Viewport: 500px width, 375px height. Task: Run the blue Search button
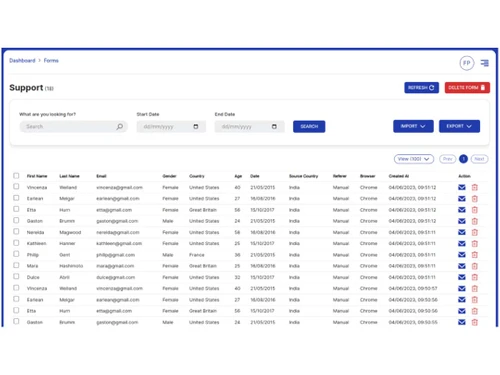[309, 127]
